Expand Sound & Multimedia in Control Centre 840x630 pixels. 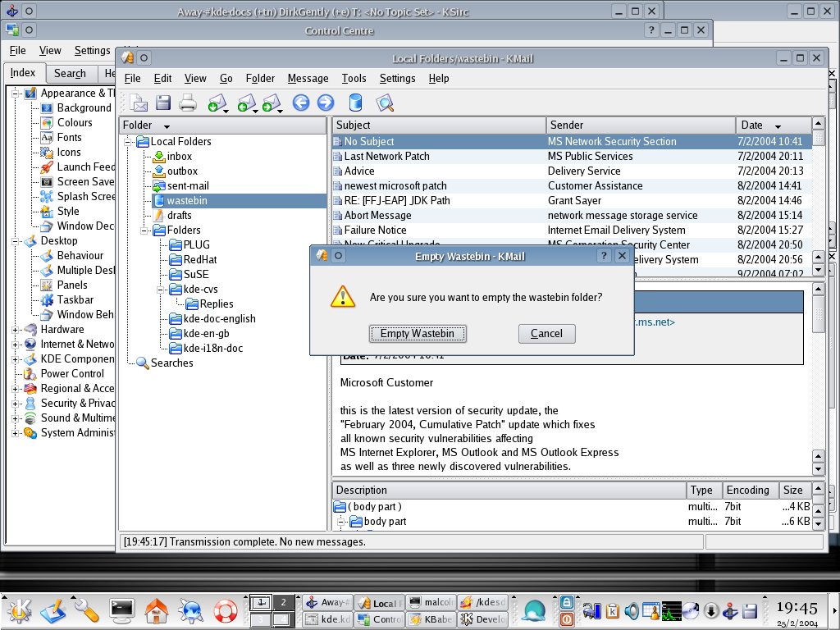16,418
